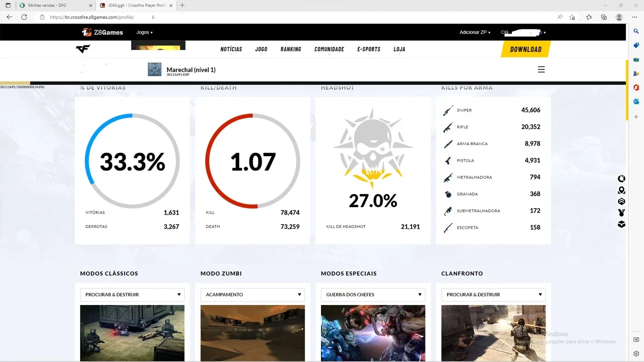
Task: Activate Read aloud in address bar
Action: [560, 17]
